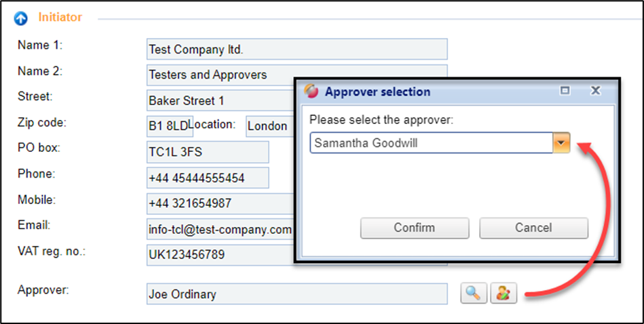Viewport: 644px width, 324px height.
Task: Click the Approver field showing Joe Ordinary
Action: point(297,293)
